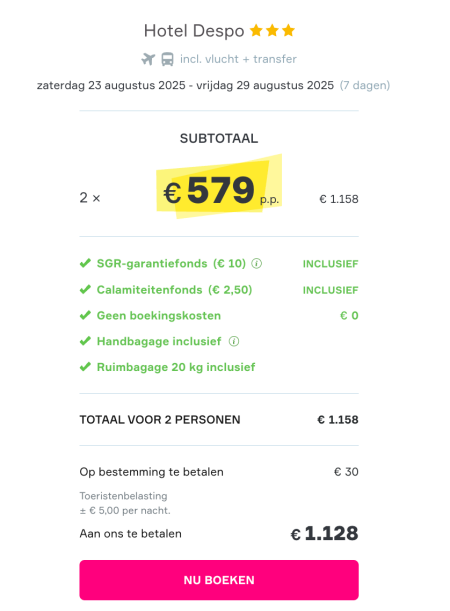
Task: Click the third hotel rating star
Action: tap(288, 30)
